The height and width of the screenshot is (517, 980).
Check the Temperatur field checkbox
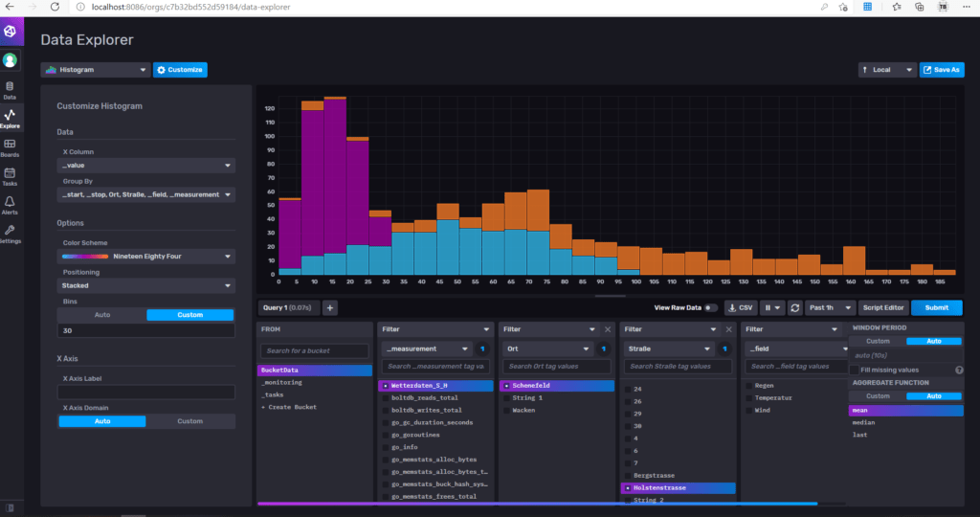pyautogui.click(x=749, y=397)
